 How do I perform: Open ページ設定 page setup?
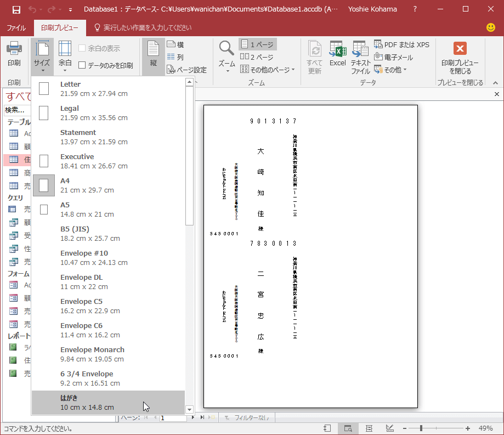[187, 70]
